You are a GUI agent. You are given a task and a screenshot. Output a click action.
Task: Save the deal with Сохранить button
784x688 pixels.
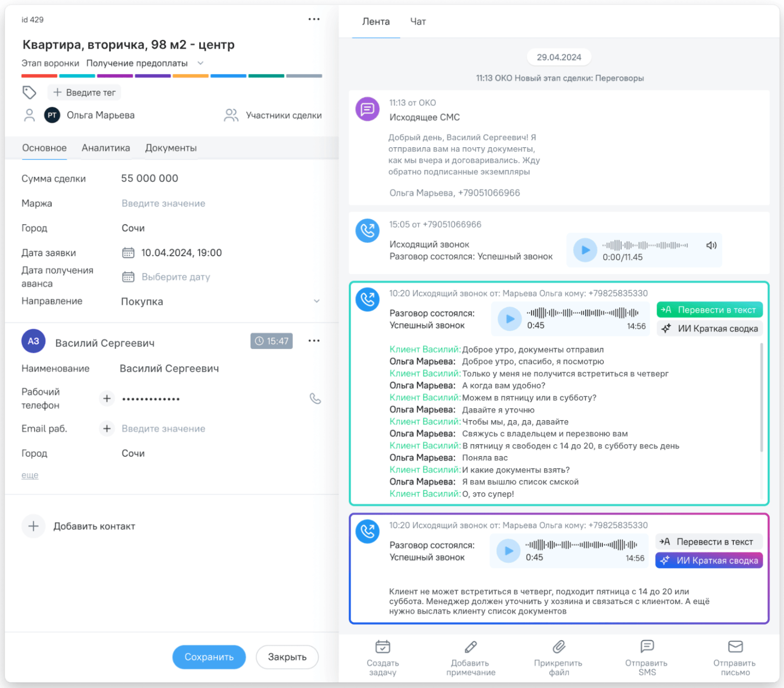pyautogui.click(x=209, y=657)
